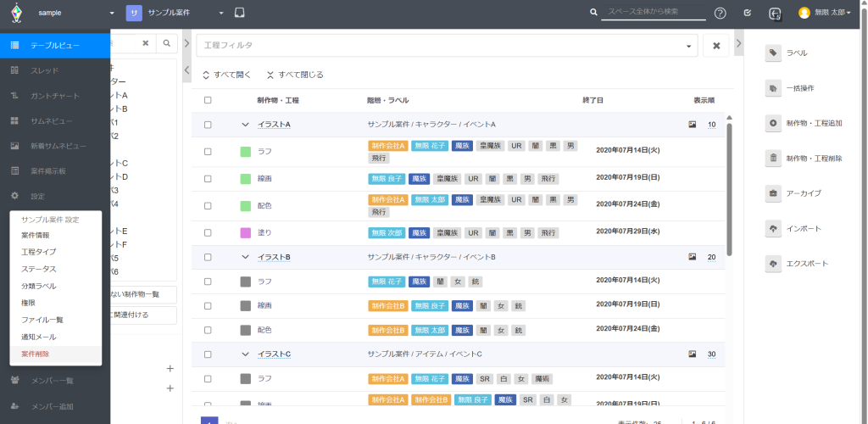
Task: Open the 無限 太郎 user menu
Action: 825,13
